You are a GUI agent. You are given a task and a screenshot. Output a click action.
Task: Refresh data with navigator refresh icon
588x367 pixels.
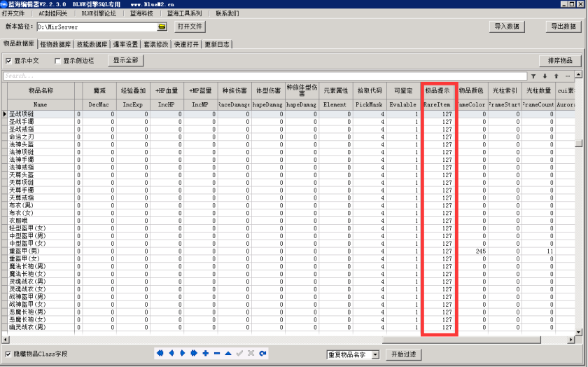(x=262, y=354)
